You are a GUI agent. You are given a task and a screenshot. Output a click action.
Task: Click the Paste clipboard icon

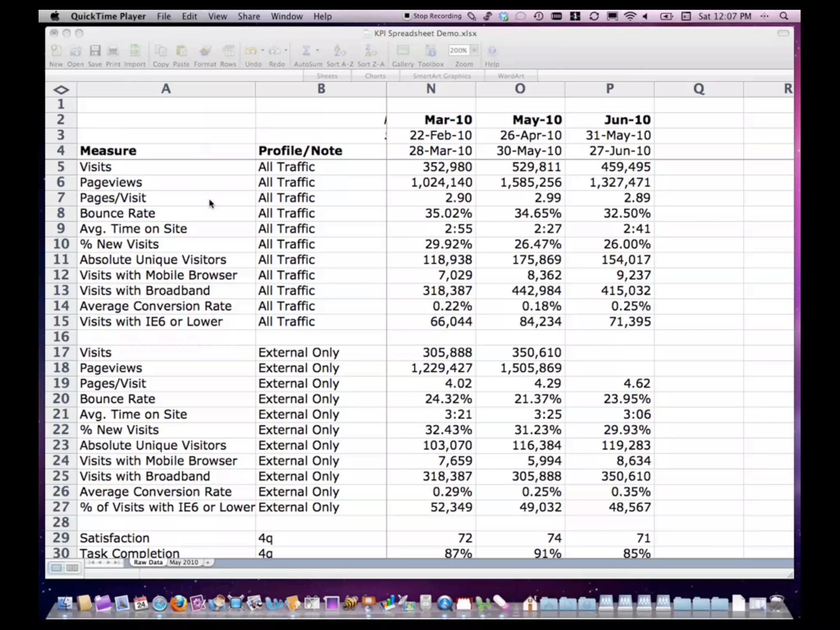[181, 51]
